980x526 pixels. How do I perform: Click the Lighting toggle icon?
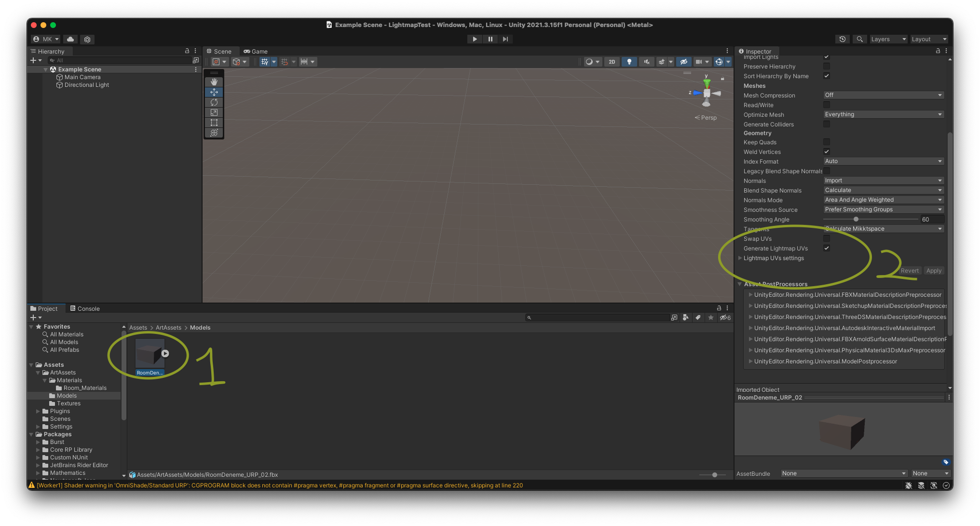627,62
